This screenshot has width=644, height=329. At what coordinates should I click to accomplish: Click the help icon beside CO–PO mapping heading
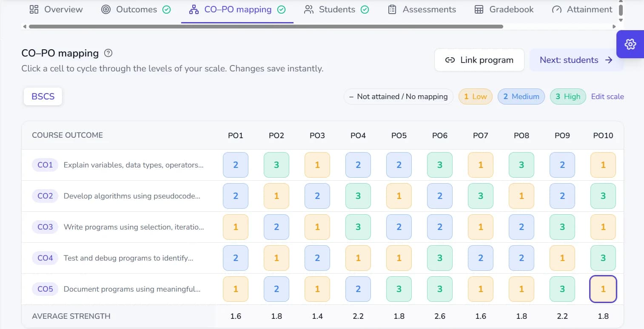[108, 53]
